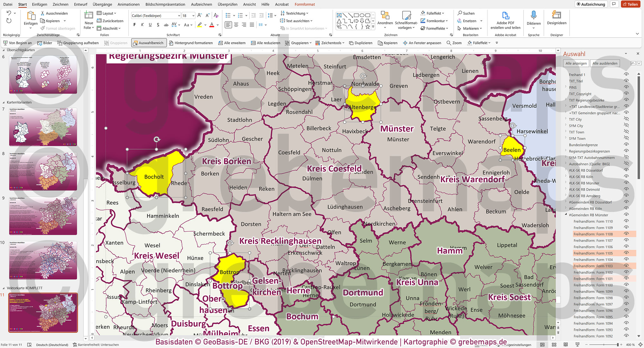Hide Freihandform: Form 1108 layer
This screenshot has height=348, width=644.
(626, 234)
